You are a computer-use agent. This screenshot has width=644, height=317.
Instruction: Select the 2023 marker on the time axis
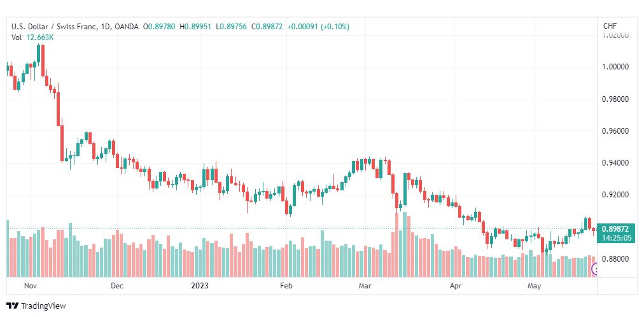pyautogui.click(x=200, y=285)
